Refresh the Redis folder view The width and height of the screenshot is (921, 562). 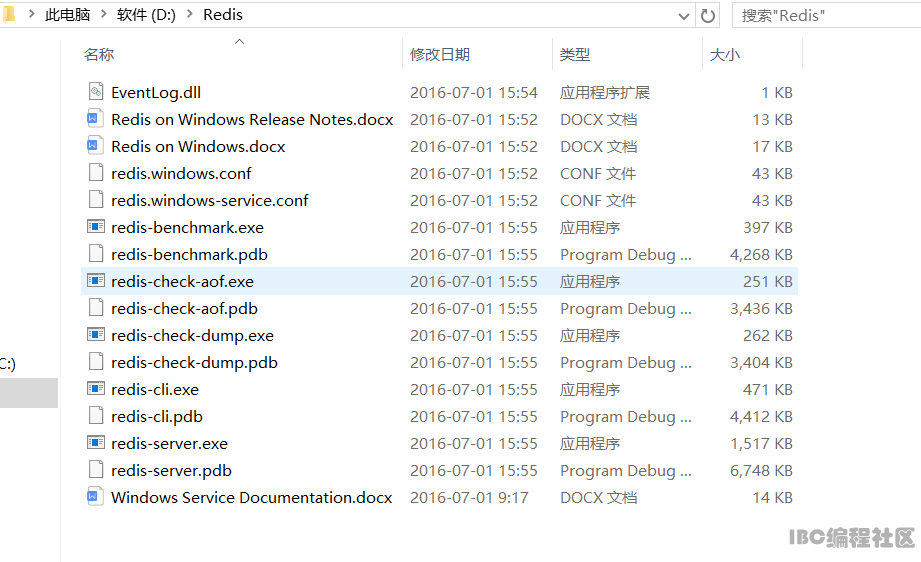coord(708,15)
